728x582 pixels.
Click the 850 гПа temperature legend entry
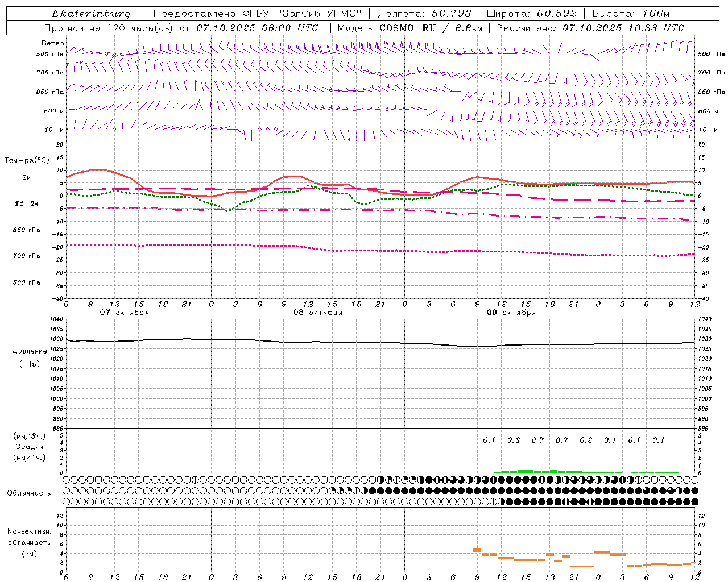[27, 230]
